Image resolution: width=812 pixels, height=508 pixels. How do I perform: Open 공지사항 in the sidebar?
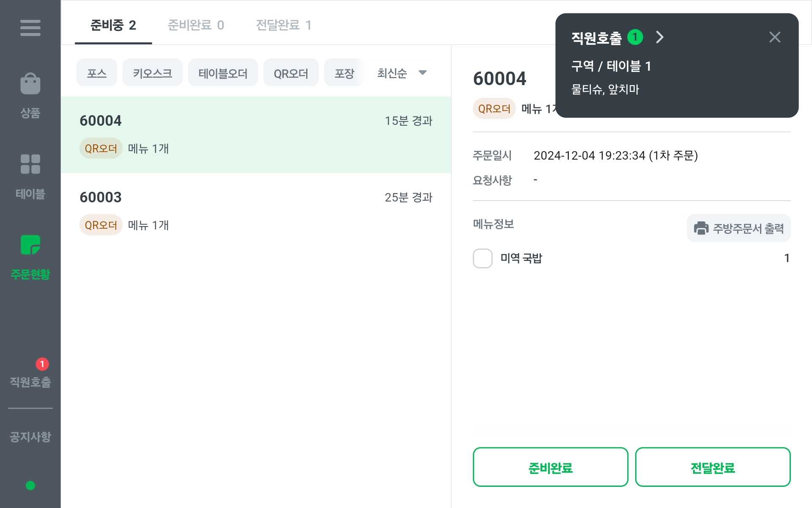pyautogui.click(x=30, y=436)
